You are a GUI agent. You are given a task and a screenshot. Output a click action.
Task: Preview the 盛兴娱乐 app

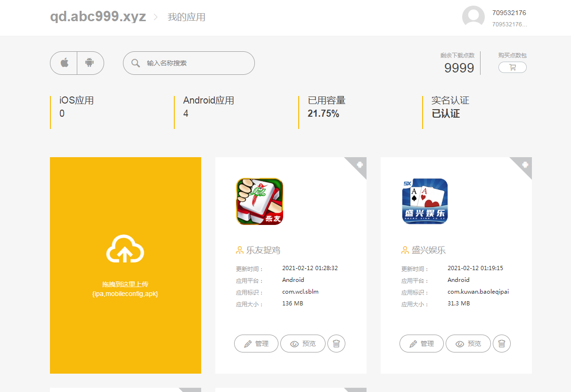pyautogui.click(x=468, y=344)
